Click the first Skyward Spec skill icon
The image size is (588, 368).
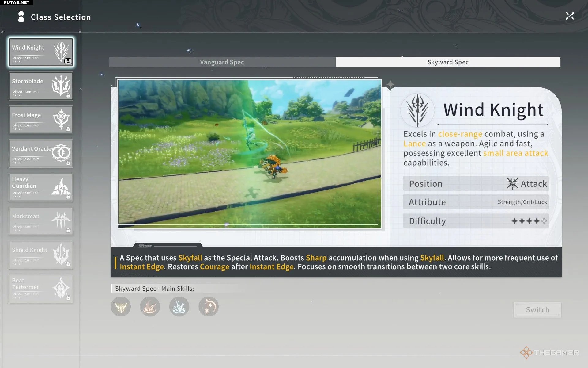click(121, 306)
